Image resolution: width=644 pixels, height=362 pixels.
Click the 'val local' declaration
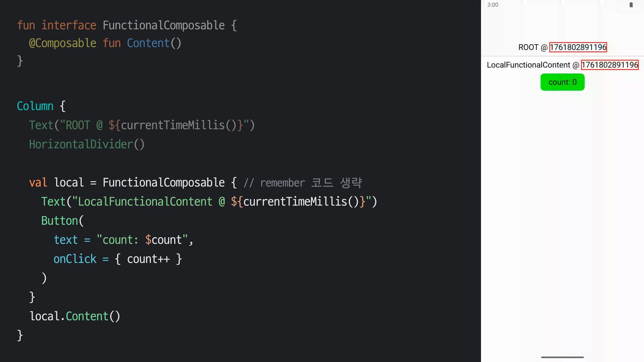(x=56, y=183)
